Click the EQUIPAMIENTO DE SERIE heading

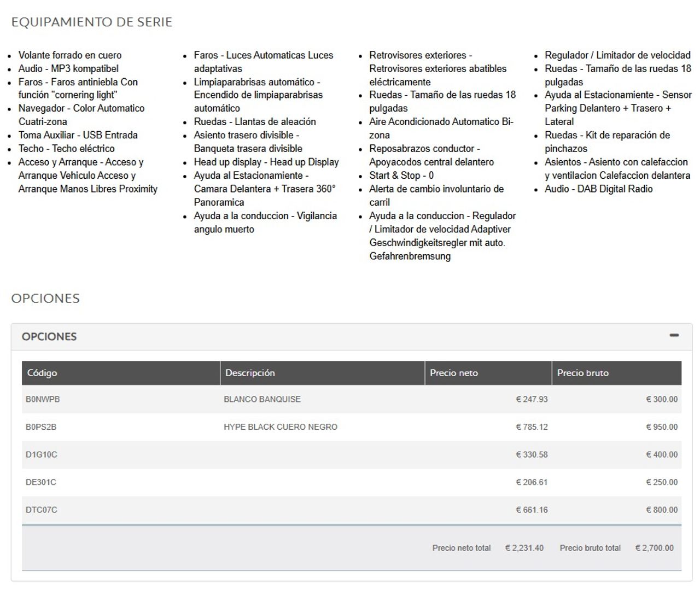[92, 22]
